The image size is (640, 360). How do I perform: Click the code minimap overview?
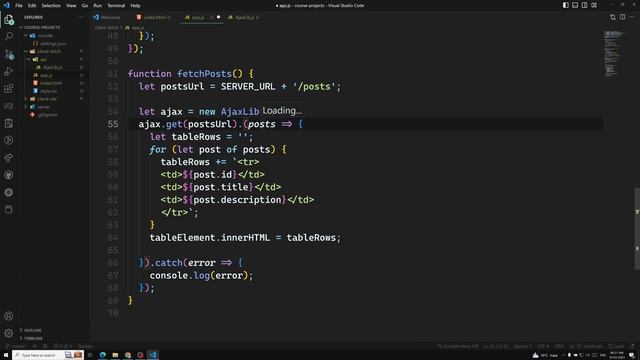[x=613, y=53]
